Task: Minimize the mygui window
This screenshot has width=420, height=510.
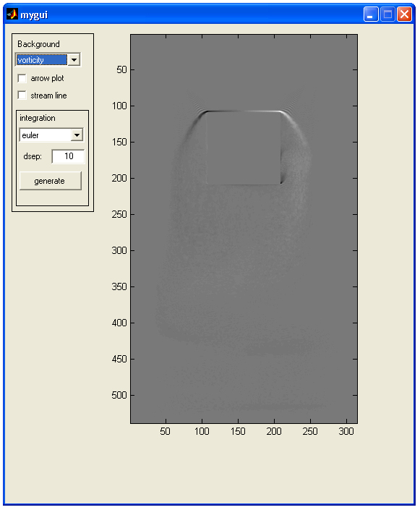Action: (371, 14)
